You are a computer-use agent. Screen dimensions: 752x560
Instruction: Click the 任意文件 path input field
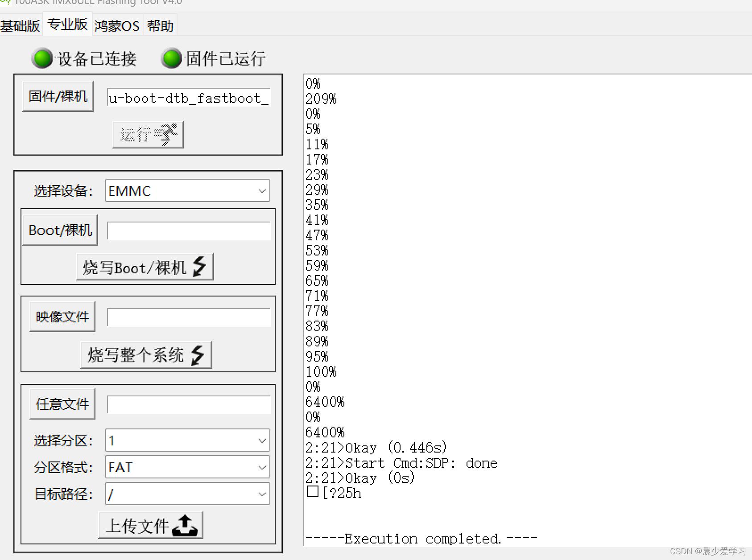[x=189, y=405]
